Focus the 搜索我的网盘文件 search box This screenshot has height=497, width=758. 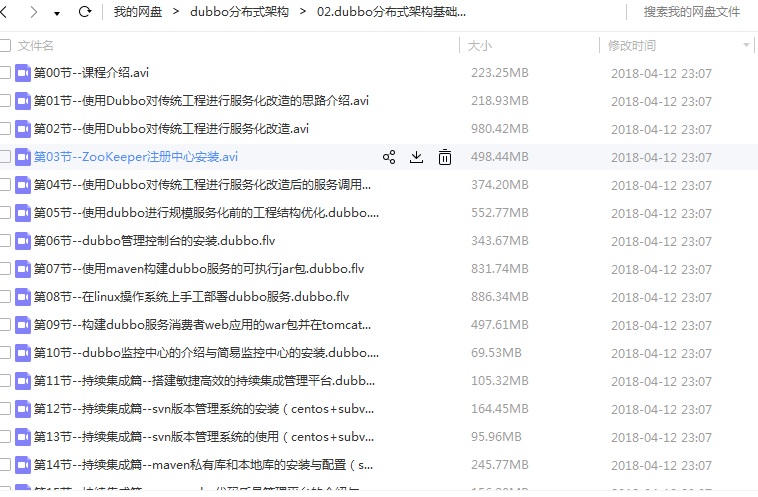[x=691, y=12]
